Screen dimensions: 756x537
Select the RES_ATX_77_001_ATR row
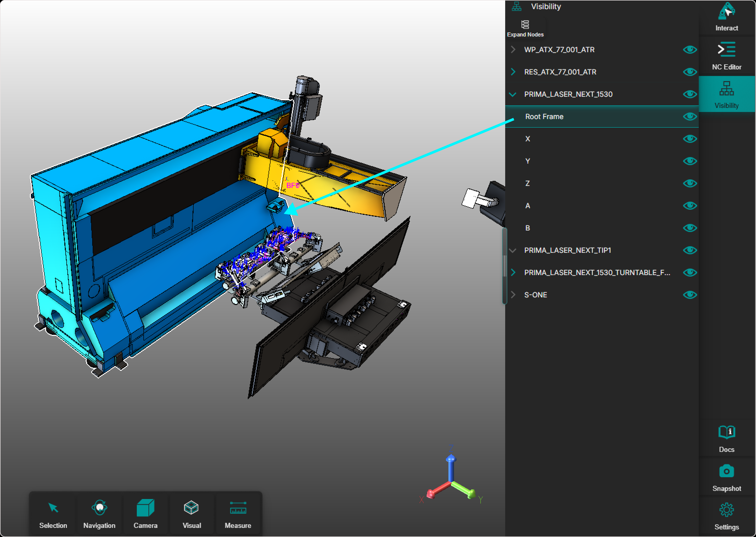click(601, 72)
